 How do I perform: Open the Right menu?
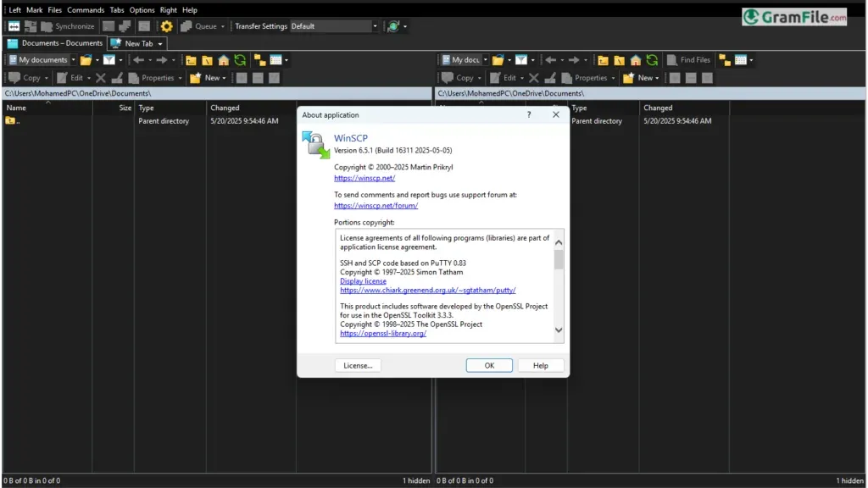169,10
